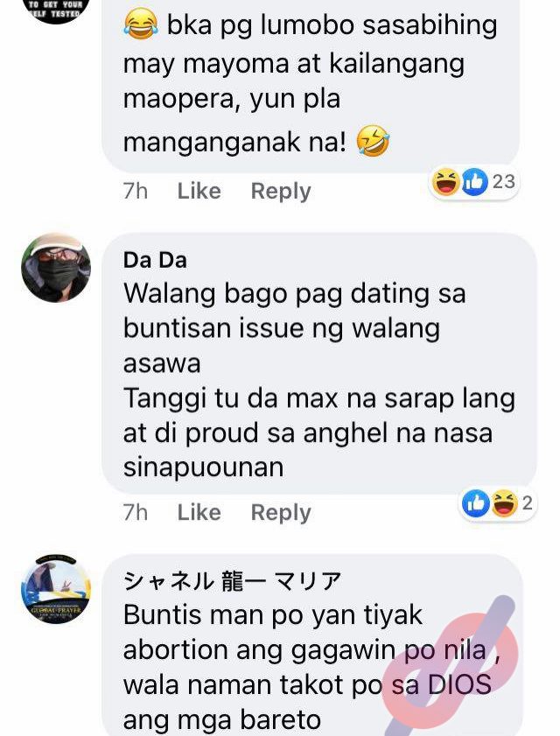The image size is (560, 736).
Task: Click the 7h timestamp under first comment
Action: click(136, 191)
